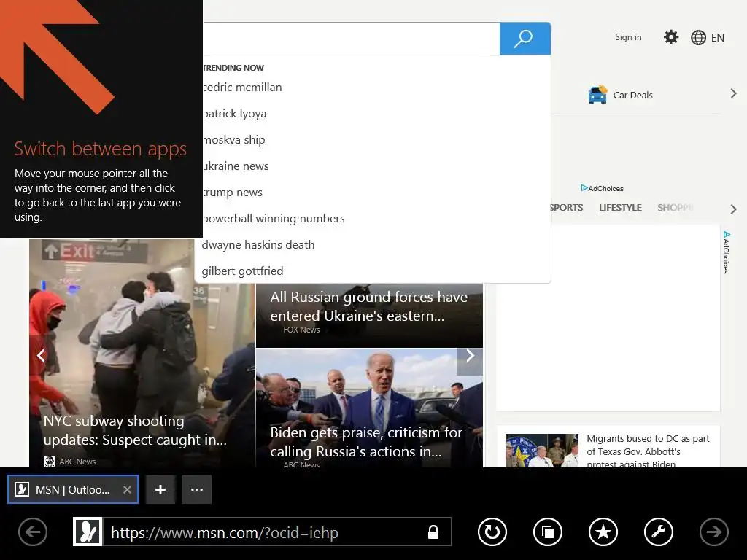Open MSN settings gear icon

click(671, 37)
